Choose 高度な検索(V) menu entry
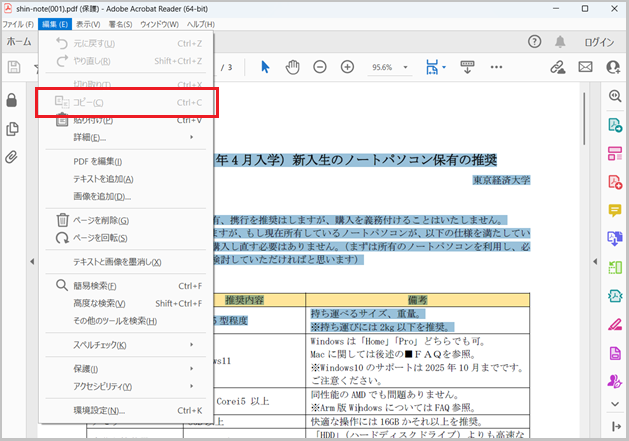The width and height of the screenshot is (629, 441). pyautogui.click(x=126, y=303)
